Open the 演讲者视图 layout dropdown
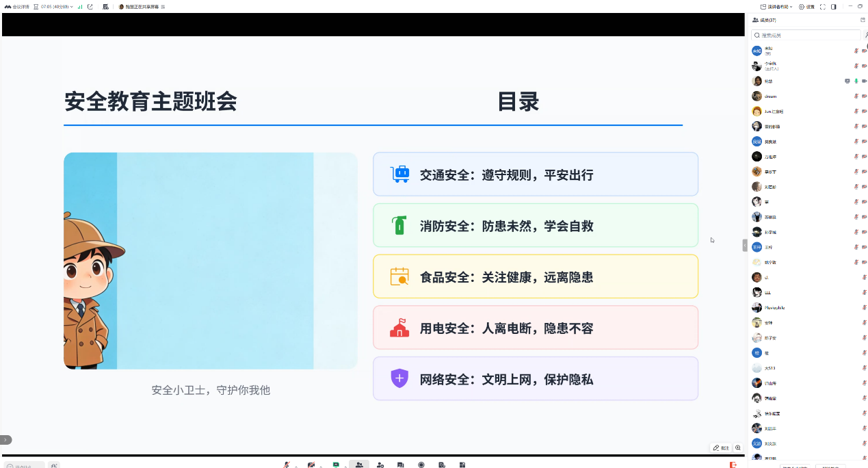 (x=776, y=7)
